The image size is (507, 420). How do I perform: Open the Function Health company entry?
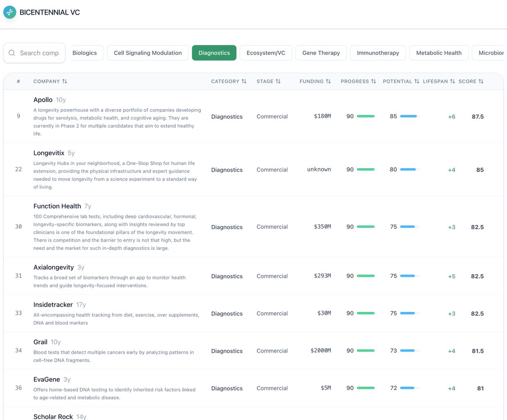tap(57, 206)
